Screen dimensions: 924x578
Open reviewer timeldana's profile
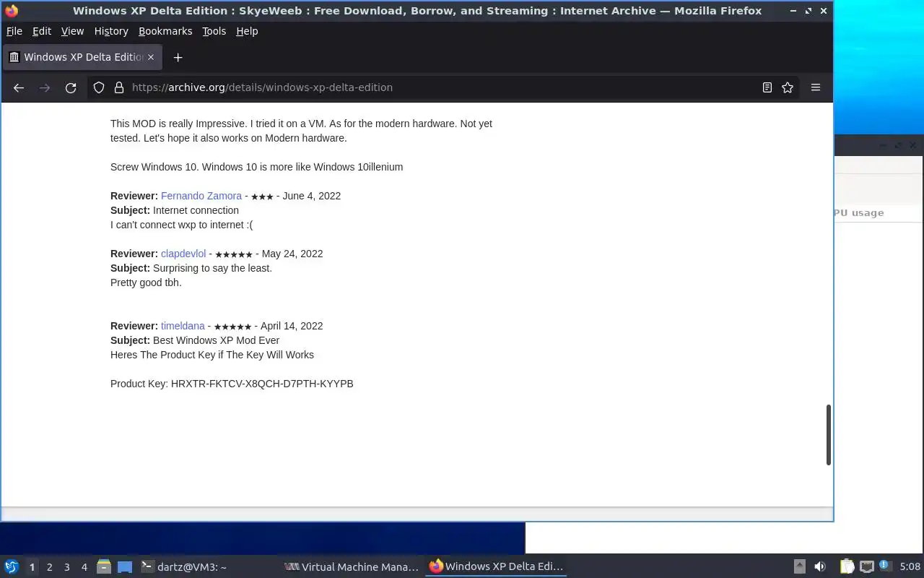(183, 326)
